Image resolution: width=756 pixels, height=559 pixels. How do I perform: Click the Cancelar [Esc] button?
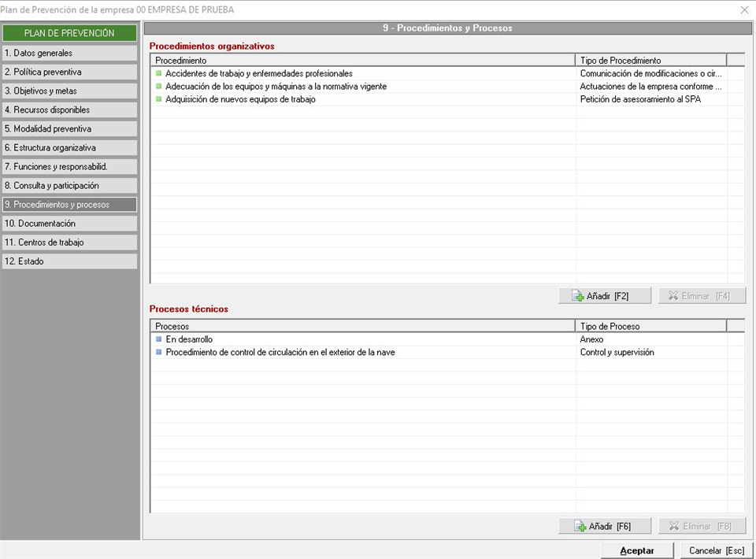point(716,550)
